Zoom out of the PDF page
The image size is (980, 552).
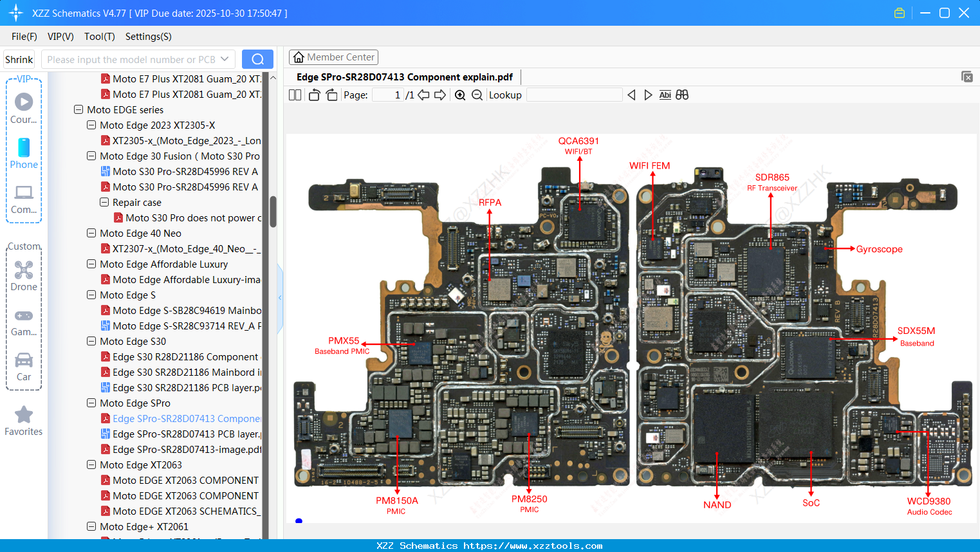[x=477, y=95]
